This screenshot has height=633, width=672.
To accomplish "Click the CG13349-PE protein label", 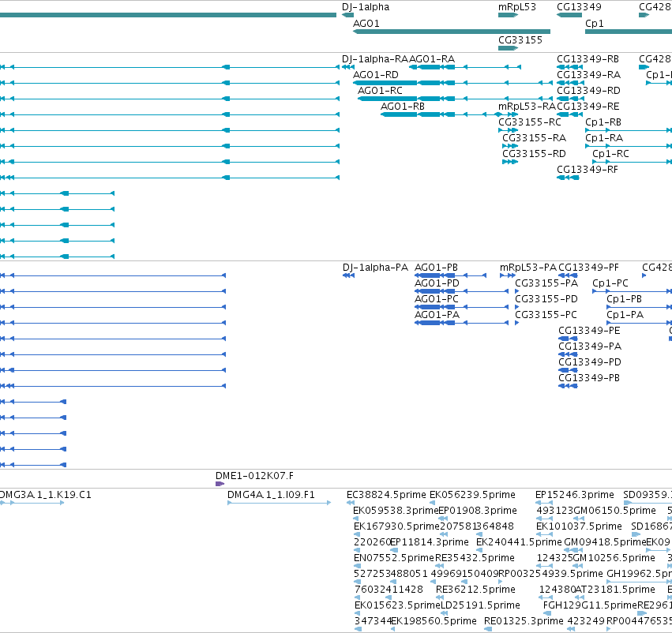I will point(589,330).
